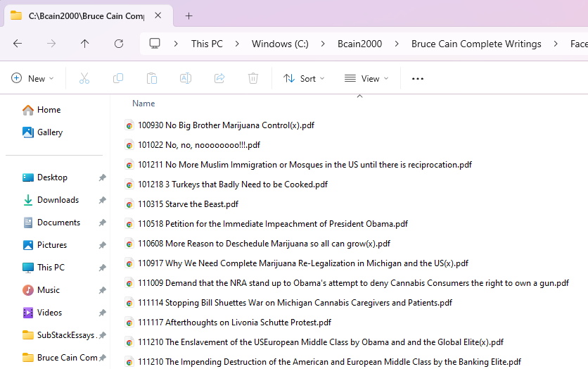Select 101211 No More Muslim Immigration pdf
The image size is (588, 369).
(x=305, y=165)
